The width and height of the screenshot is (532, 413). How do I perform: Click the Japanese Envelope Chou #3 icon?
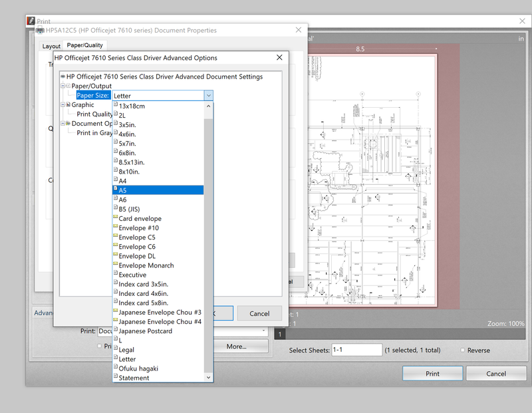(116, 312)
